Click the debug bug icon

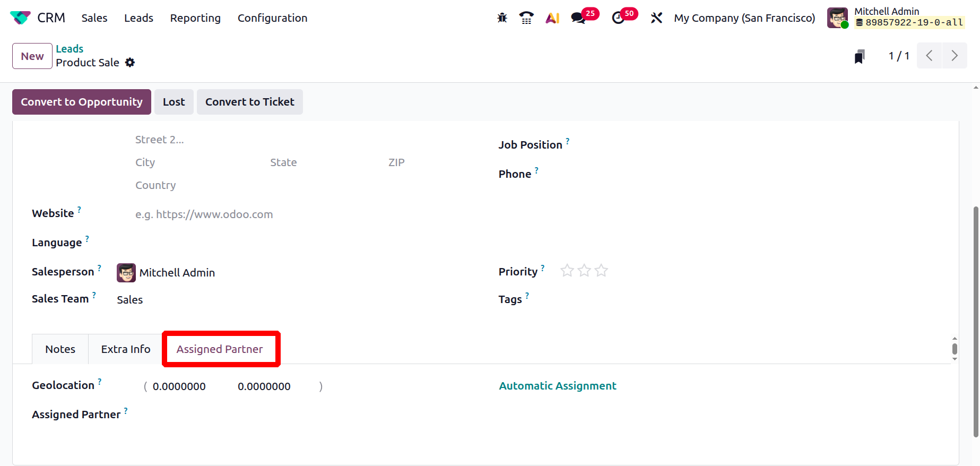pos(502,18)
